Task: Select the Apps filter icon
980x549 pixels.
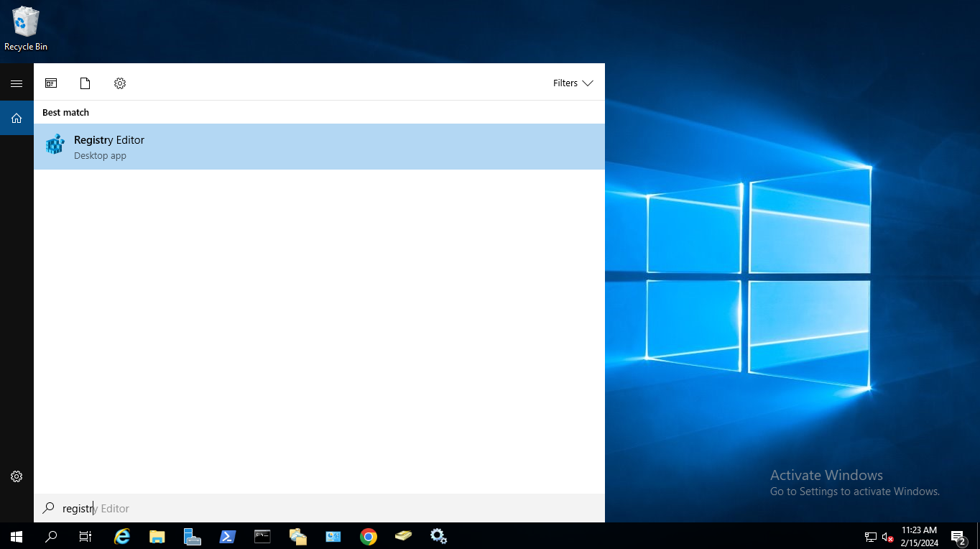Action: pos(51,83)
